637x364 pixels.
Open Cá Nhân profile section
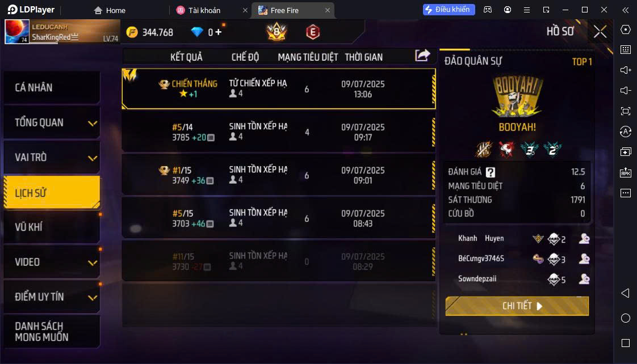tap(52, 88)
